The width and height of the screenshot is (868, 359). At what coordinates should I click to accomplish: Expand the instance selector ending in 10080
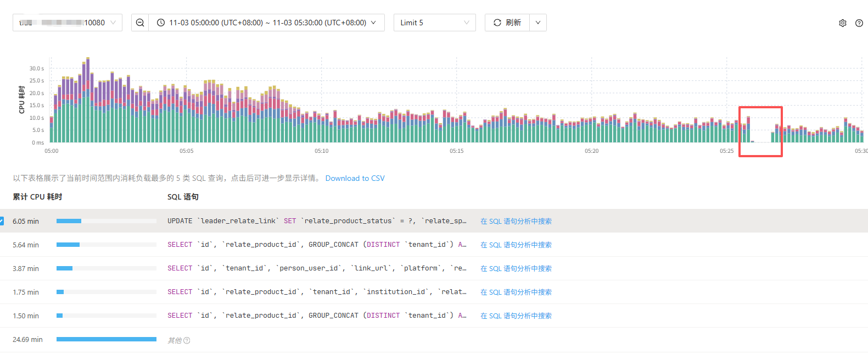click(113, 23)
